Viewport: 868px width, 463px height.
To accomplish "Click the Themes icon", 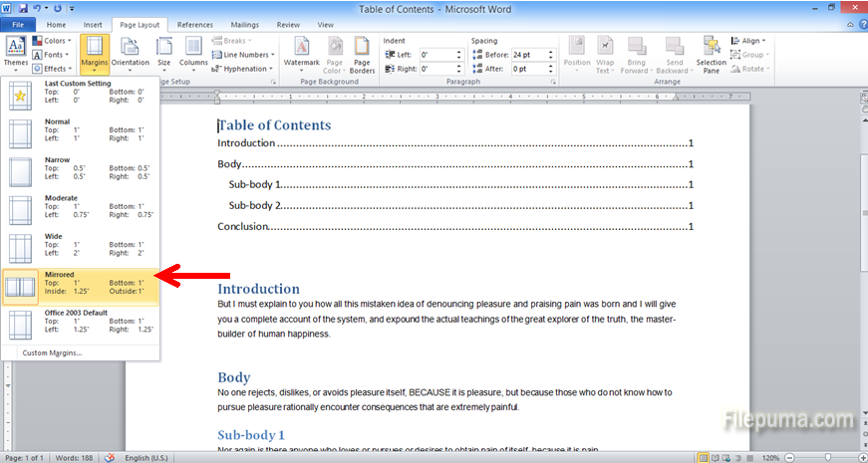I will 16,53.
